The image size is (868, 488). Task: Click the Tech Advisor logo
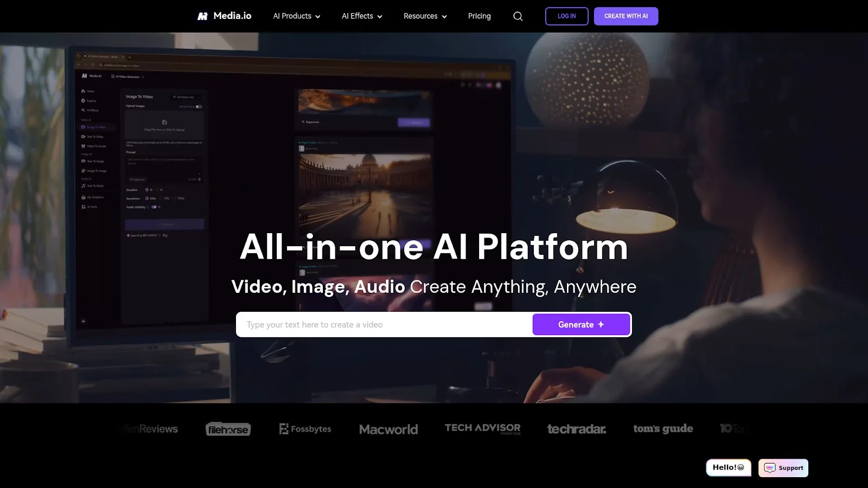(x=483, y=429)
